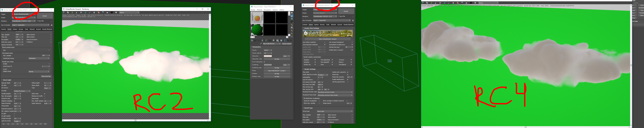Viewport: 644px width, 128px height.
Task: Click Max. samples field in RC2 Render Setup
Action: (18, 35)
